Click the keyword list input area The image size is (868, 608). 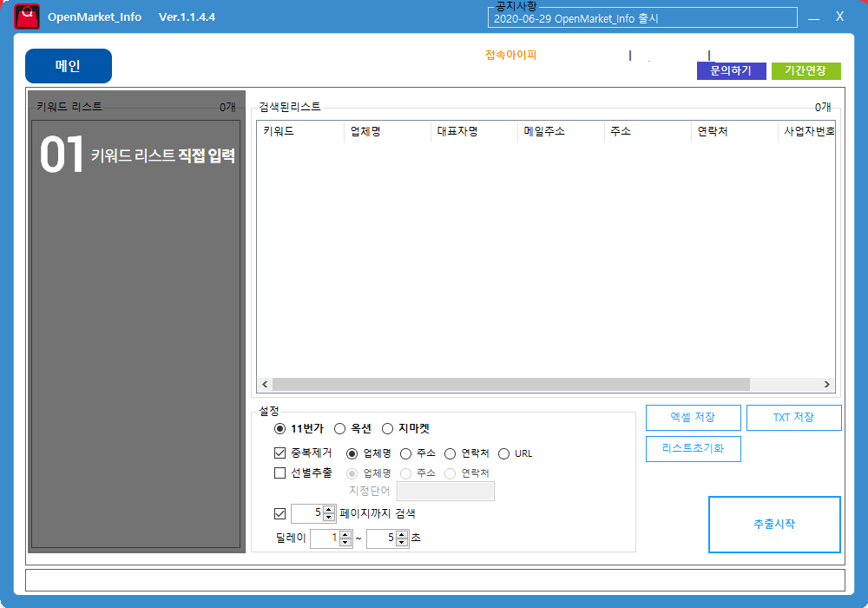click(135, 334)
